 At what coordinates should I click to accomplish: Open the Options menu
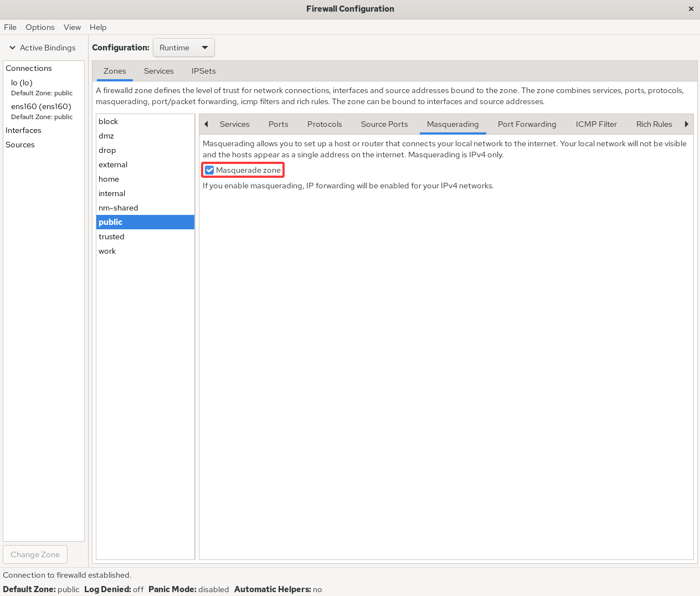pyautogui.click(x=40, y=27)
